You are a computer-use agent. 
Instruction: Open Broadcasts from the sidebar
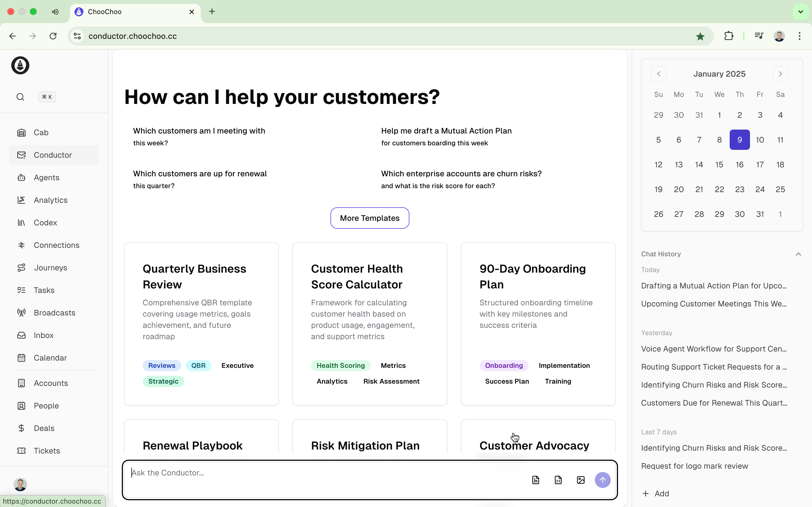(x=54, y=313)
